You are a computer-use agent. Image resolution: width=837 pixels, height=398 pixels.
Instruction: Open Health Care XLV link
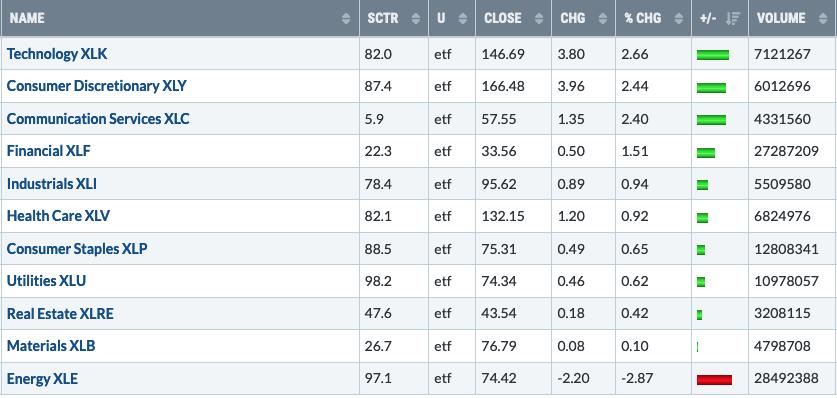tap(58, 216)
